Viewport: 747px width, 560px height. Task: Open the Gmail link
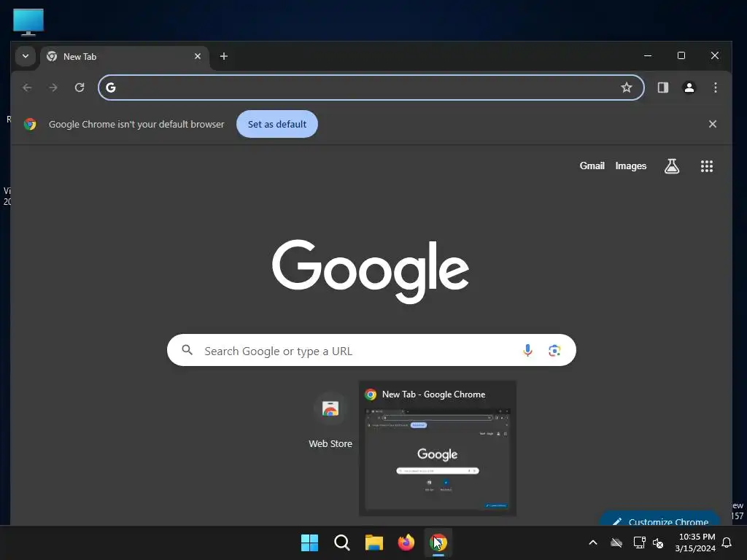pyautogui.click(x=592, y=166)
